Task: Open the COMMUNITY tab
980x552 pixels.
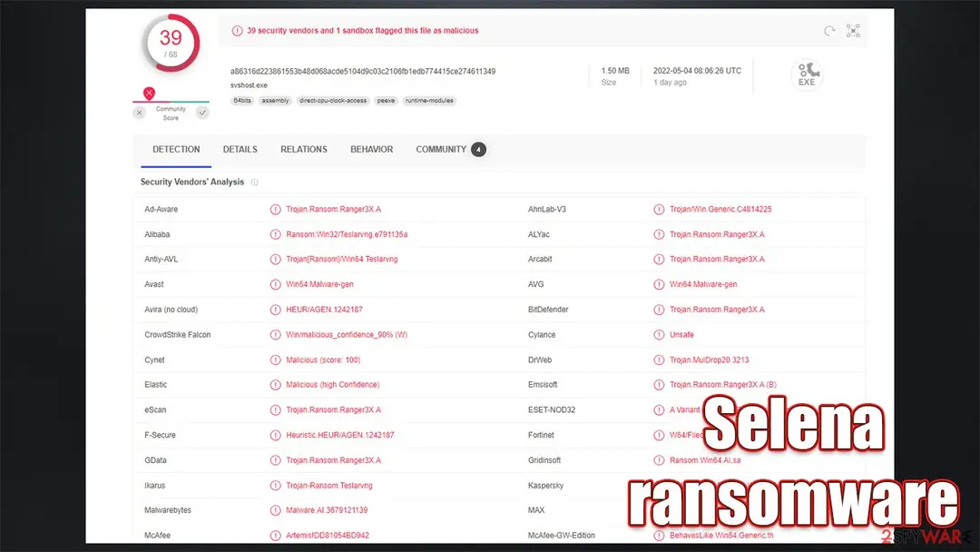Action: [441, 150]
